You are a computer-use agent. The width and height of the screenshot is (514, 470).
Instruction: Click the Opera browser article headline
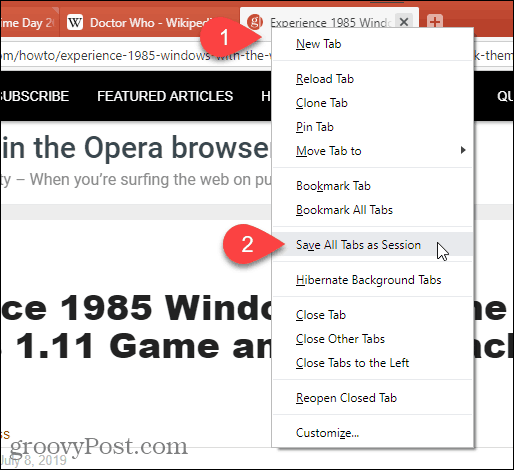click(x=136, y=148)
